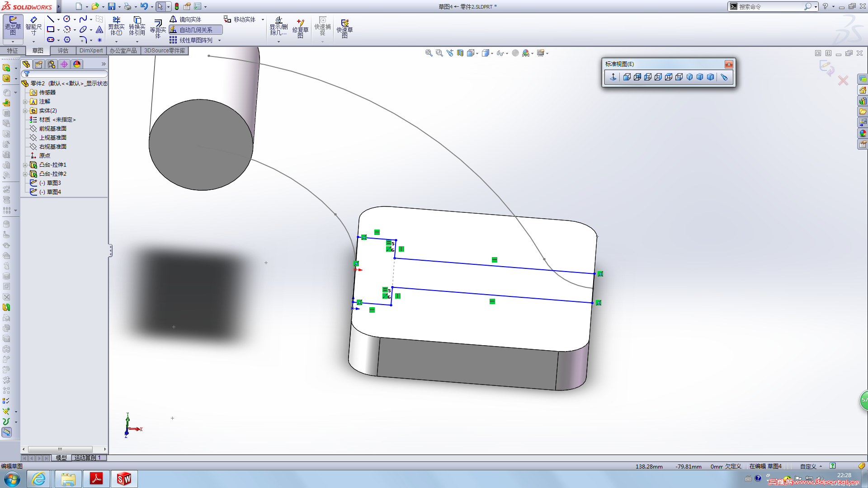Open the 移动实体 dropdown arrow
Viewport: 868px width, 488px height.
point(263,19)
